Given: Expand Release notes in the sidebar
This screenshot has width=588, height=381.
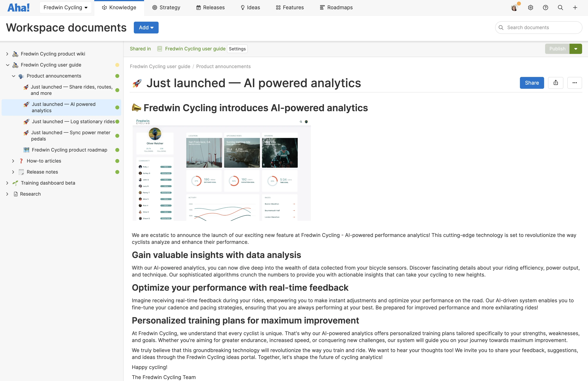Looking at the screenshot, I should tap(13, 172).
